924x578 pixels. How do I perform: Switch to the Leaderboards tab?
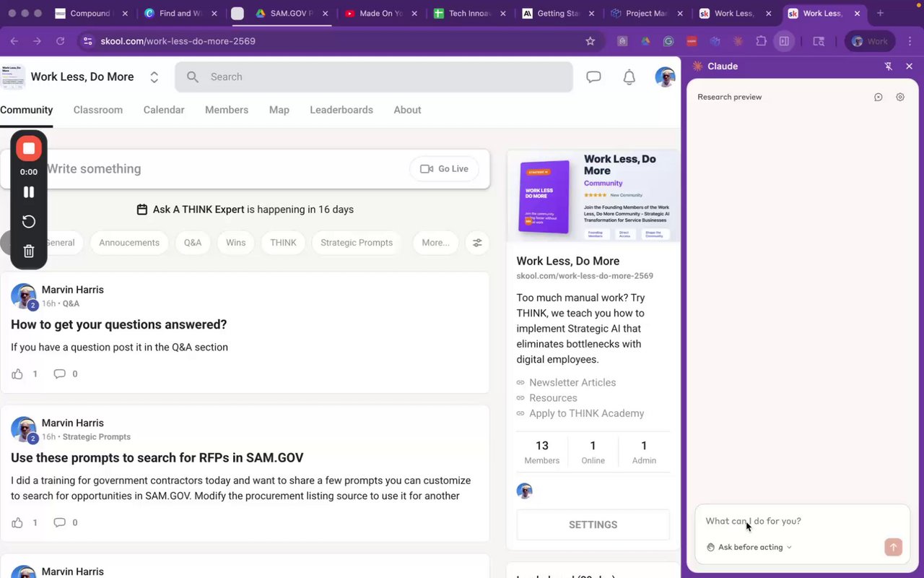[341, 110]
